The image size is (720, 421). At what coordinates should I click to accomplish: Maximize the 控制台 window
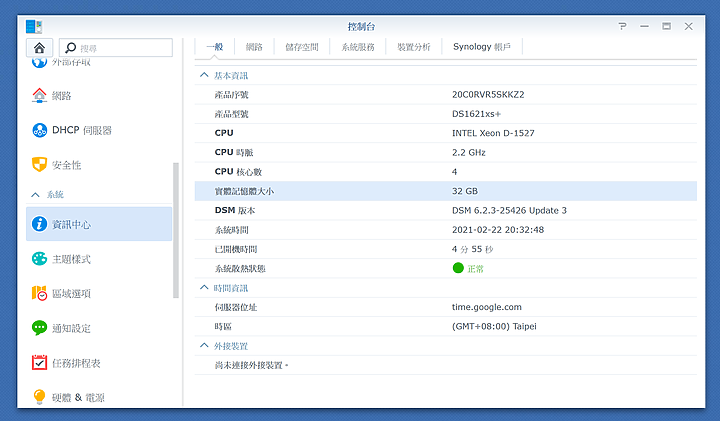666,27
